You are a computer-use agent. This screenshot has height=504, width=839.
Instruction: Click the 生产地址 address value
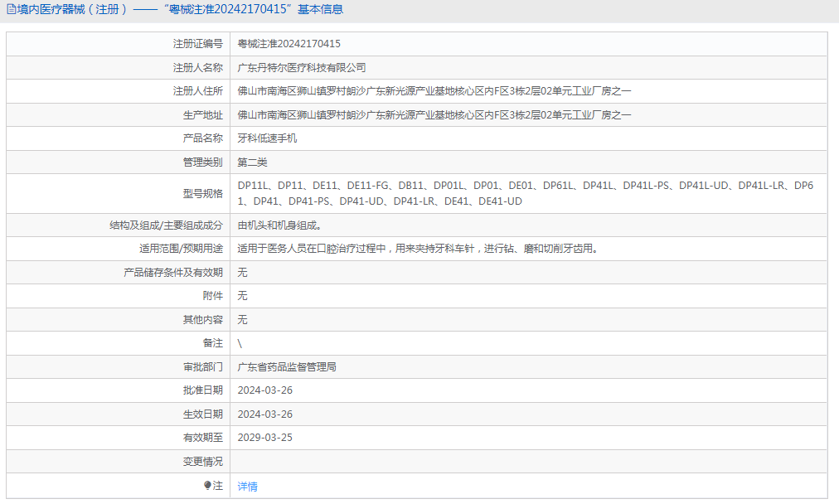(x=434, y=114)
